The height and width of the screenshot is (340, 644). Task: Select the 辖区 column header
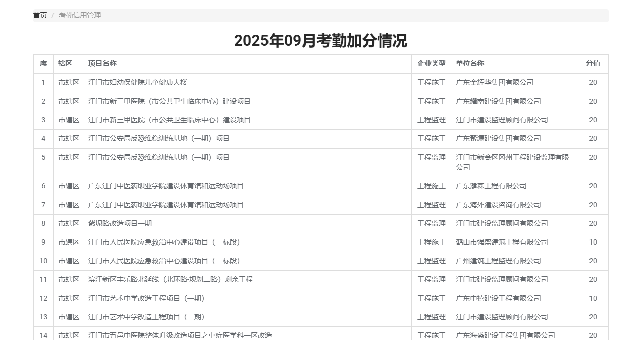65,64
